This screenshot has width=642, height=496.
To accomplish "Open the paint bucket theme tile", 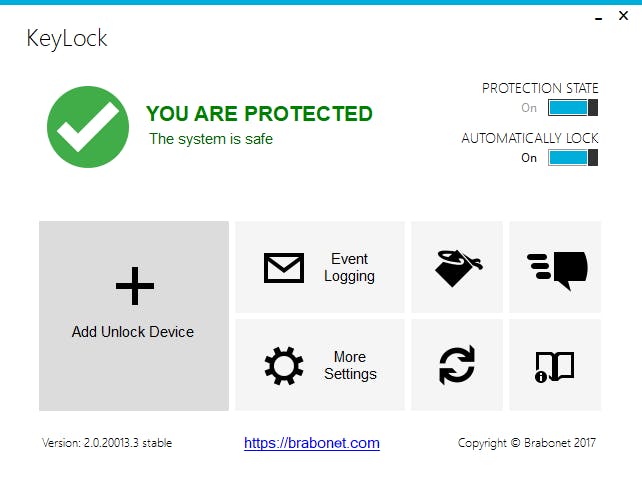I will (x=457, y=267).
